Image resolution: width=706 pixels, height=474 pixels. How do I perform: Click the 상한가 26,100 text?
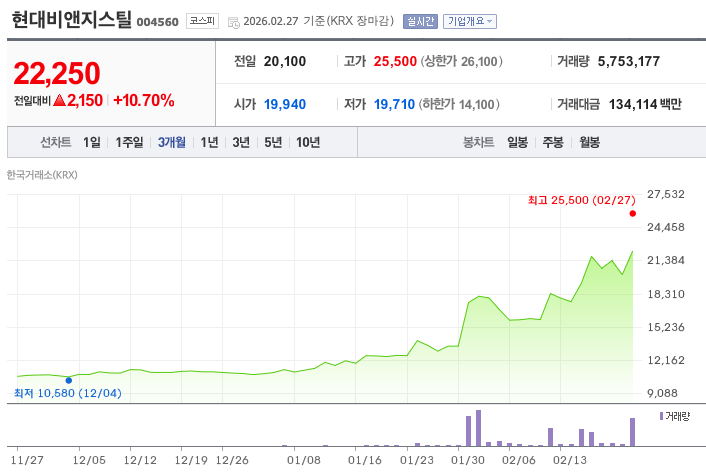pyautogui.click(x=462, y=61)
